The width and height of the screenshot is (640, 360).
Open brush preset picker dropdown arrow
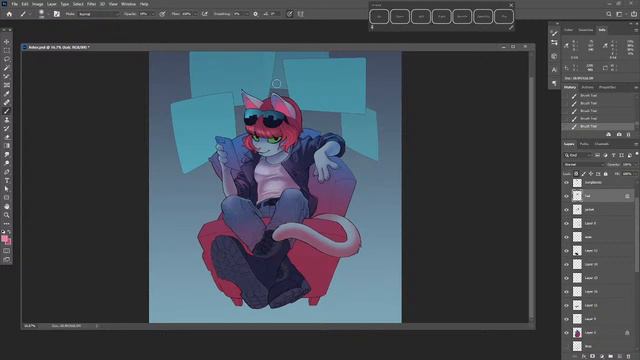pos(48,14)
